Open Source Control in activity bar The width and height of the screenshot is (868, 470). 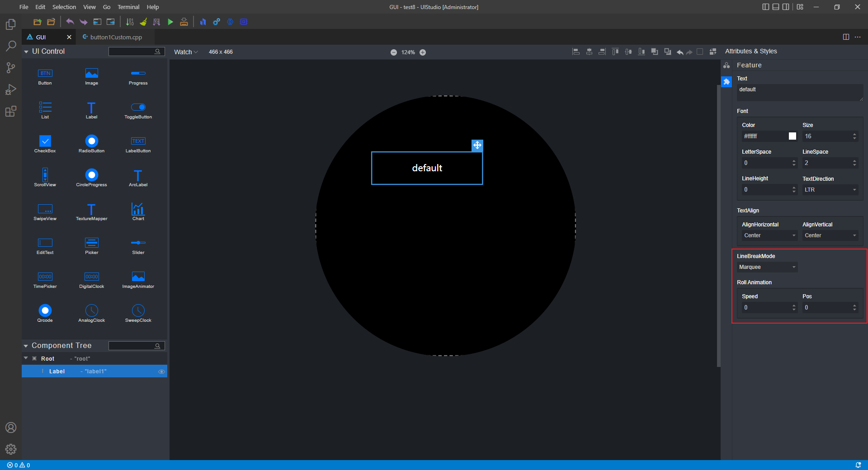coord(11,68)
